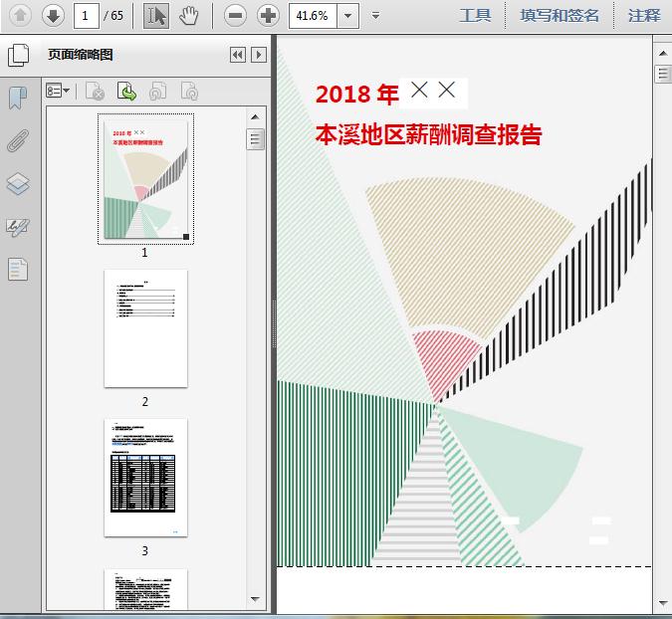The image size is (672, 619).
Task: Click the title 本溪地区薪酬调查报告
Action: 428,135
